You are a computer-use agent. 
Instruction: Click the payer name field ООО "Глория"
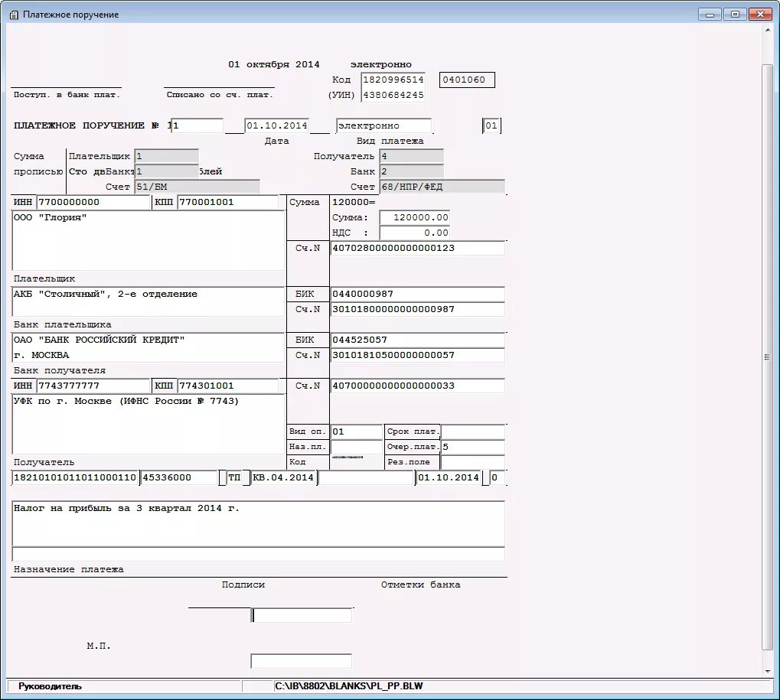(x=148, y=241)
